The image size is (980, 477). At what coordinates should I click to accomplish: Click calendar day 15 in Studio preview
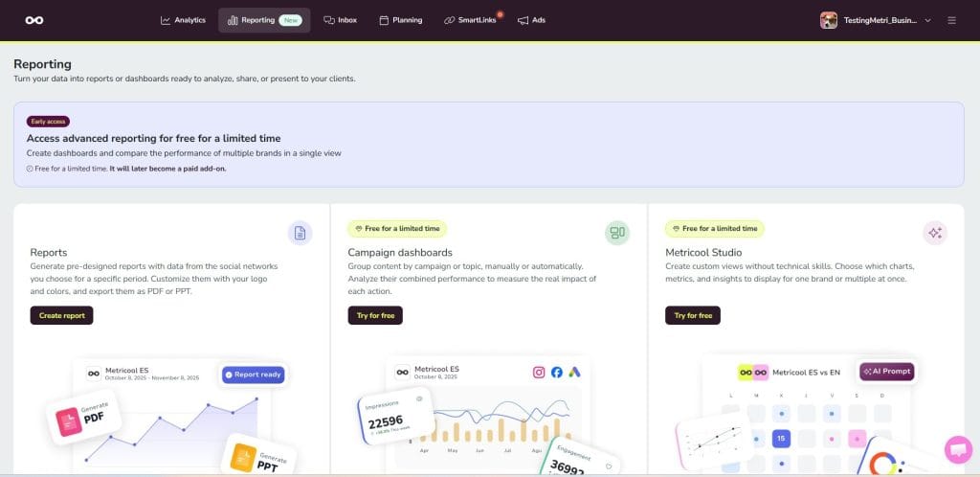(x=781, y=439)
